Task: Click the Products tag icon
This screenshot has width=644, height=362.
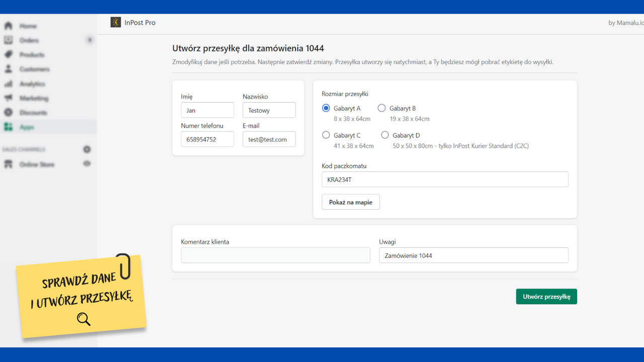Action: click(x=8, y=54)
